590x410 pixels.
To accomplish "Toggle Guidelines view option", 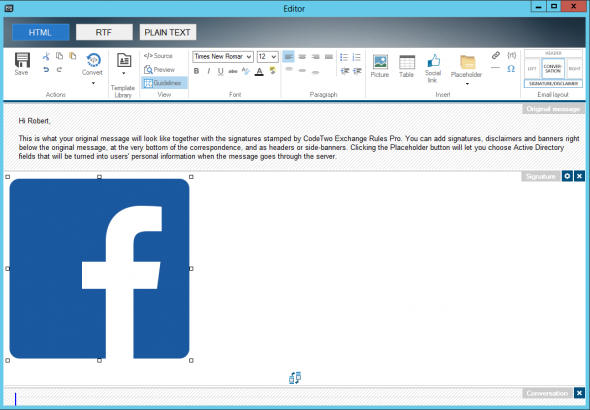I will tap(163, 83).
